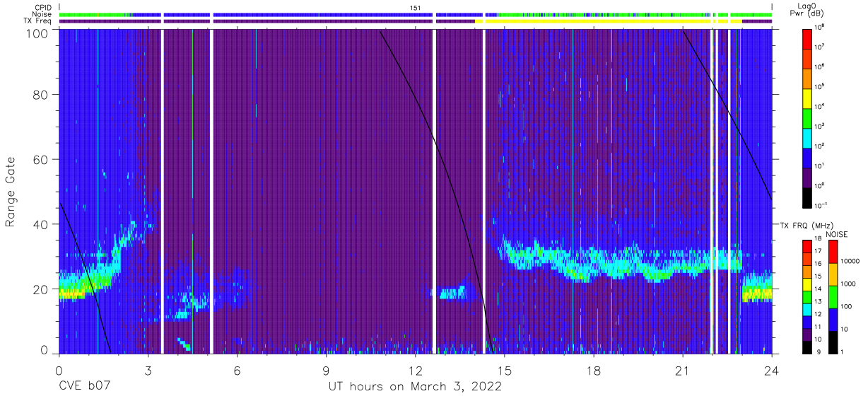Click the x-axis tick label '6'
Image resolution: width=868 pixels, height=401 pixels.
tap(237, 371)
